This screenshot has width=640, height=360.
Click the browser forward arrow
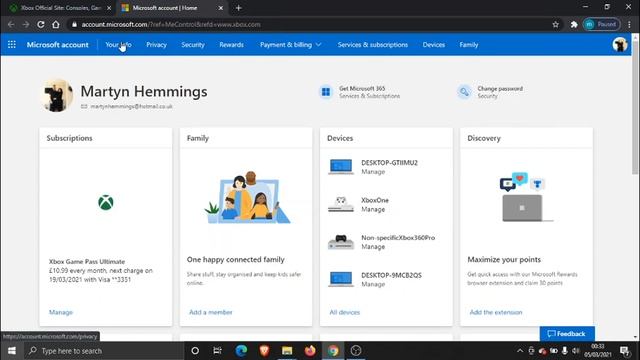[x=26, y=24]
